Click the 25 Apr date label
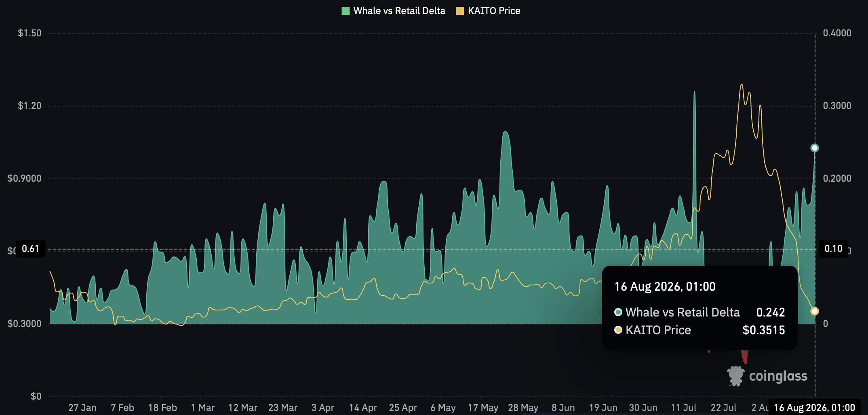Image resolution: width=868 pixels, height=415 pixels. point(403,408)
